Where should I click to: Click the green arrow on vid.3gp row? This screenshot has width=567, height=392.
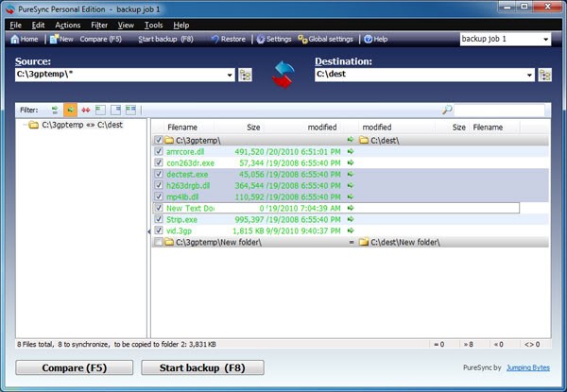coord(350,230)
